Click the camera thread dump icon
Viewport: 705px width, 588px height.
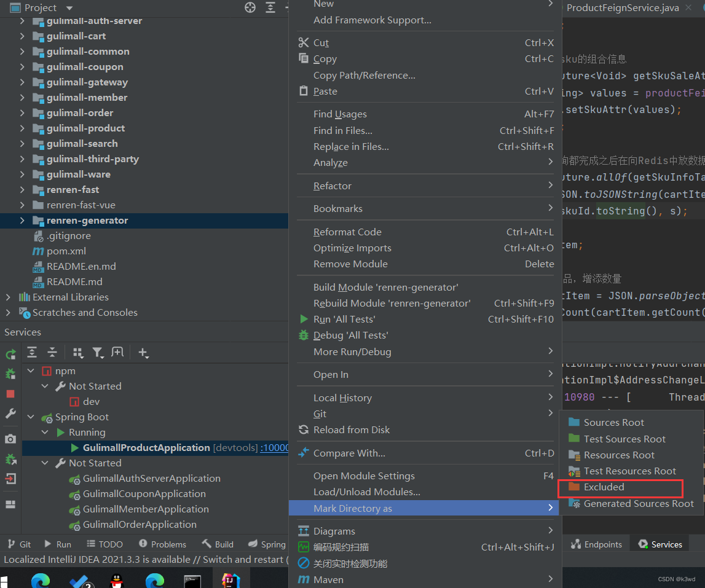[x=10, y=439]
